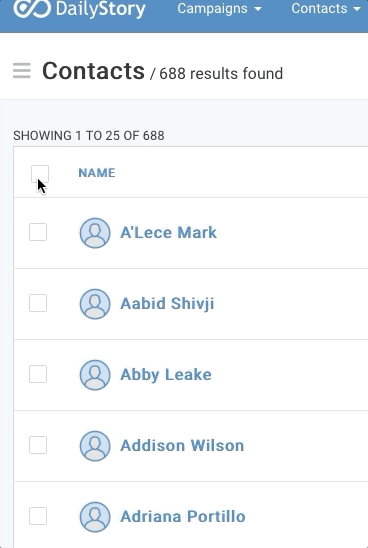Open the Addison Wilson contact link
This screenshot has width=368, height=548.
pos(182,446)
